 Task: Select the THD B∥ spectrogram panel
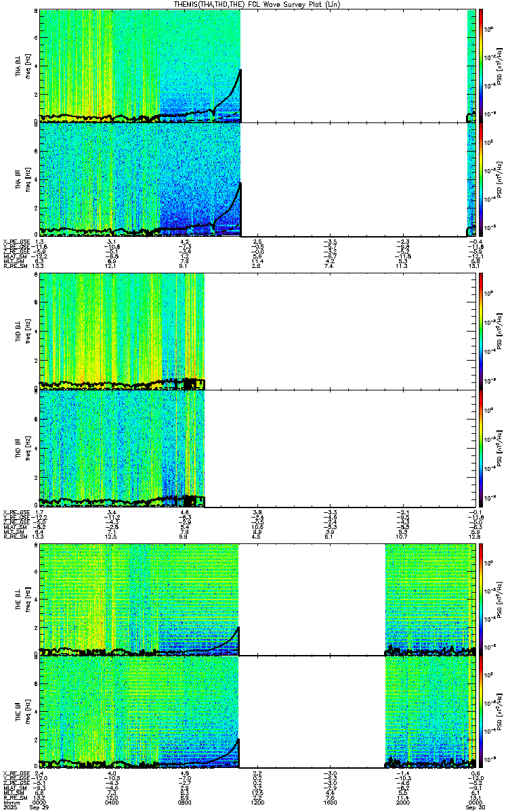point(257,447)
